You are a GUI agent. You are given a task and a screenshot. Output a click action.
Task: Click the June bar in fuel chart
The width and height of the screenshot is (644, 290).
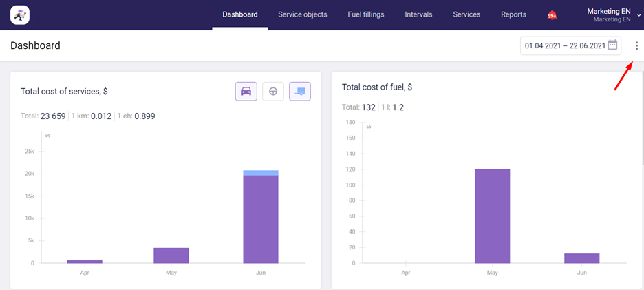pos(581,258)
